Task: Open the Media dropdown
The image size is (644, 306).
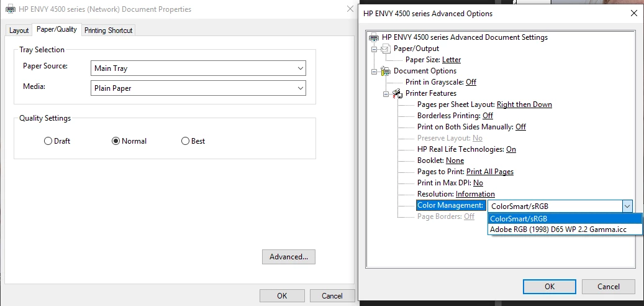Action: (198, 88)
